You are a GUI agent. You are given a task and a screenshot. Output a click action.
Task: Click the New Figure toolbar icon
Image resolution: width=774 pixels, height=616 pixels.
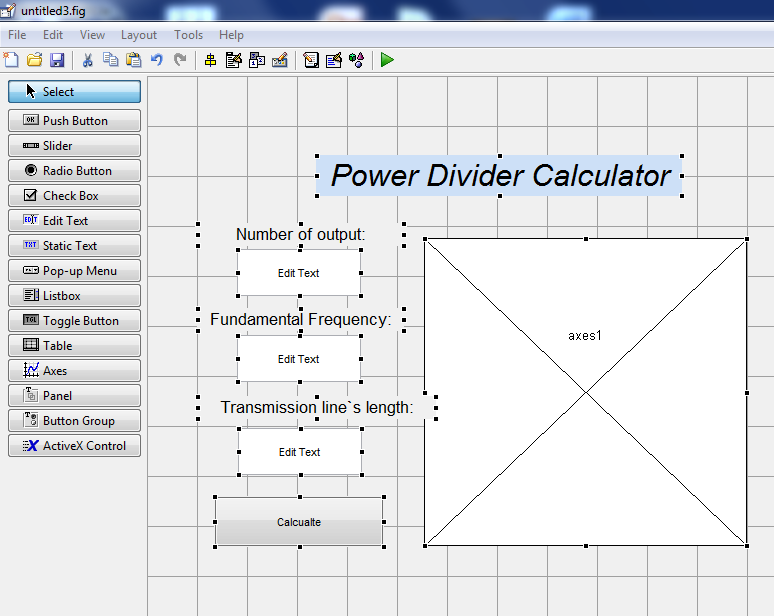tap(11, 60)
